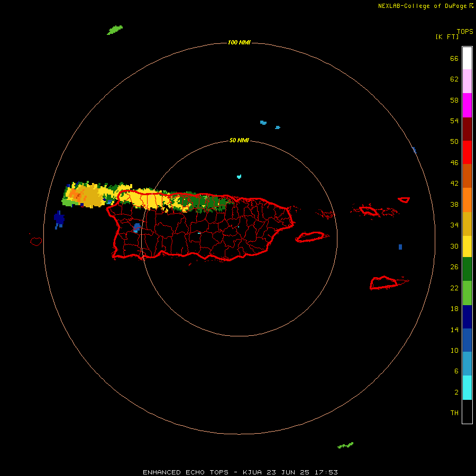Select the light pink legend swatch
476x476 pixels.
[x=467, y=81]
